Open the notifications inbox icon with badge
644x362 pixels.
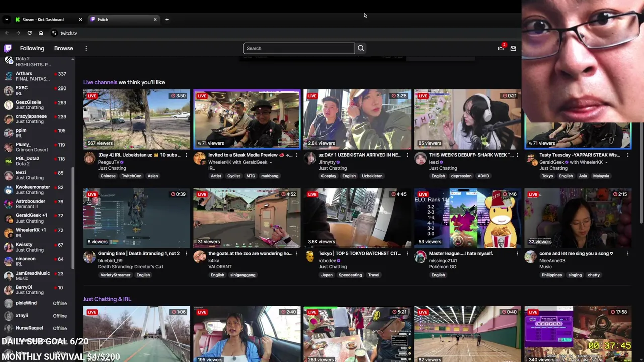click(x=501, y=48)
